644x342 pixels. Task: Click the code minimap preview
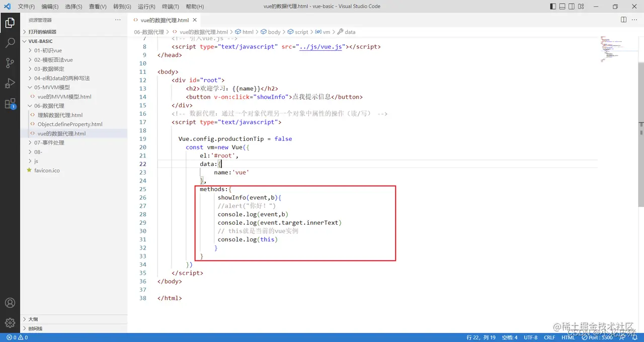point(611,49)
